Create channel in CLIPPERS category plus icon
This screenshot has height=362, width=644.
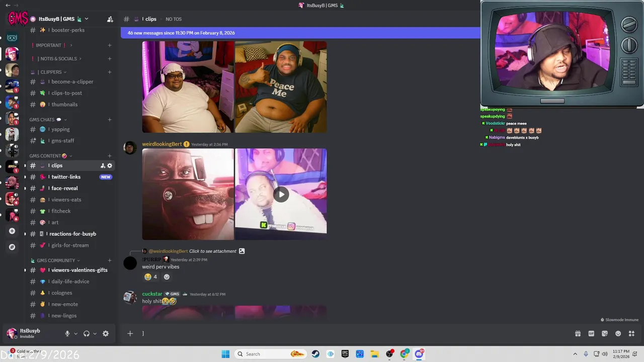click(110, 72)
